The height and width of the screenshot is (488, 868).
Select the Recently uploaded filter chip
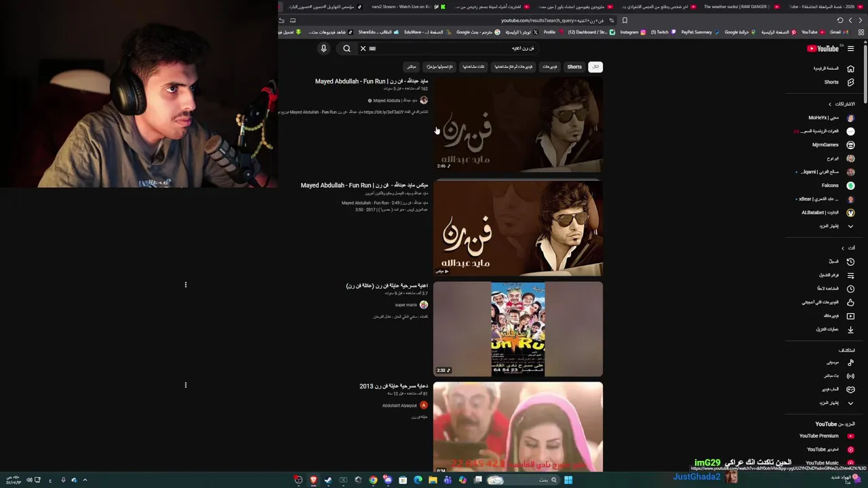point(440,66)
